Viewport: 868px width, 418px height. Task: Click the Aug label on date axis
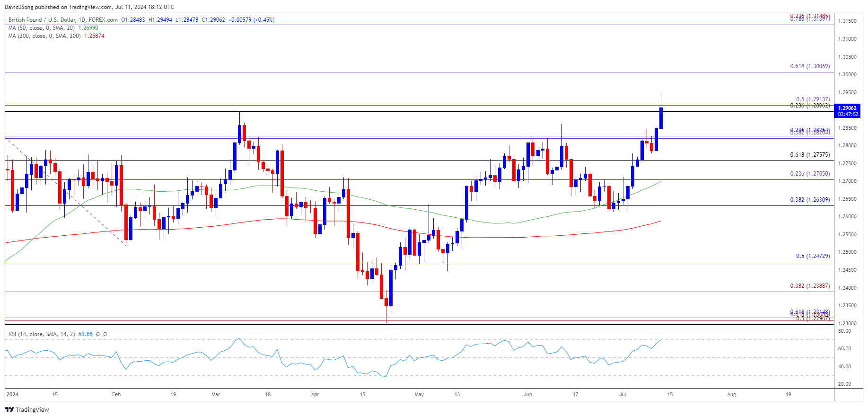tap(731, 394)
